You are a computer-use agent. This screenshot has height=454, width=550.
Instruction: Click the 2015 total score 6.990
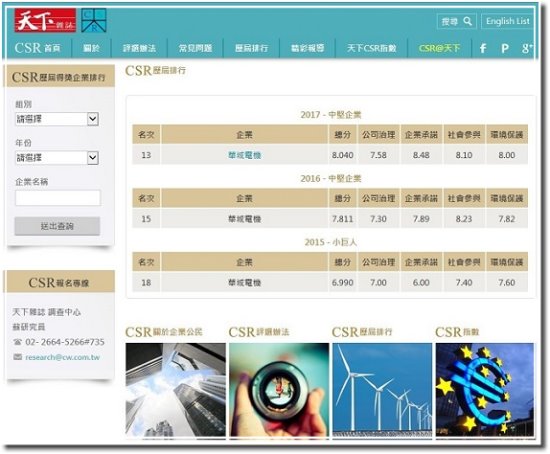click(x=343, y=282)
